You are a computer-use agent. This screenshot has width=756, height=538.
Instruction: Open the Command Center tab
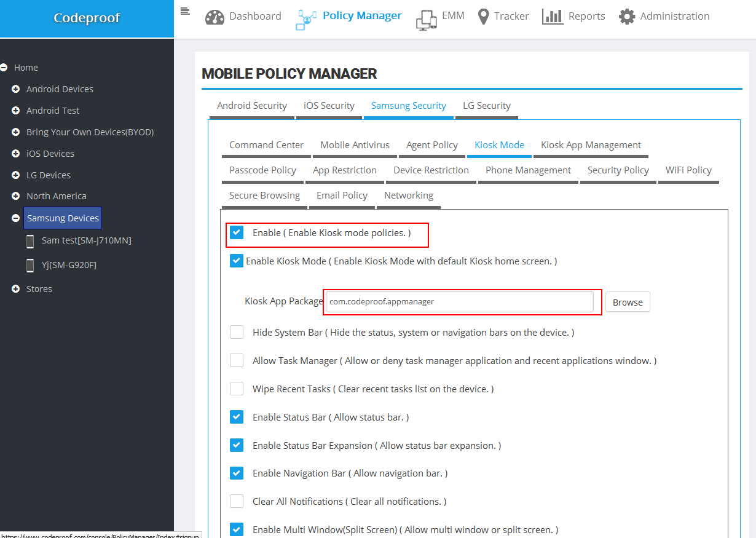point(266,145)
